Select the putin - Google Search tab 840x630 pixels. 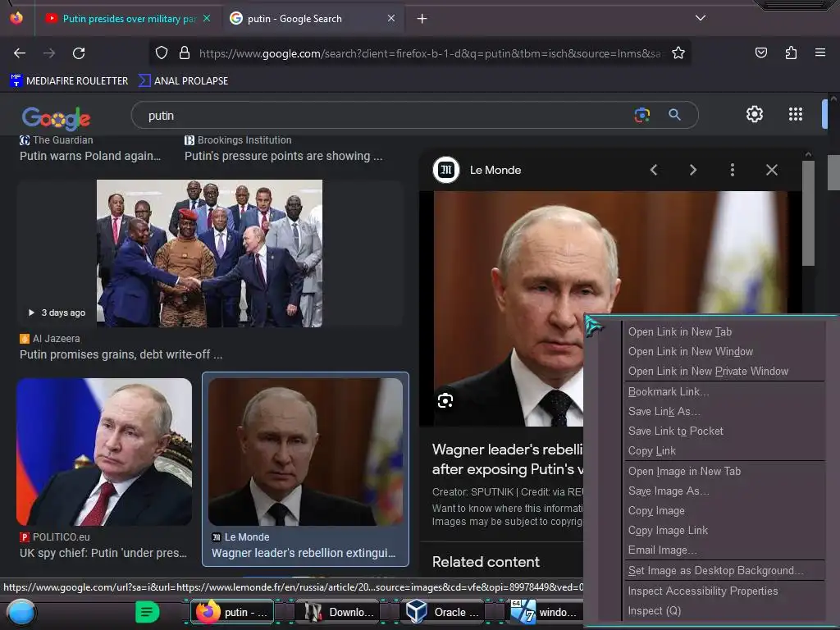[313, 19]
